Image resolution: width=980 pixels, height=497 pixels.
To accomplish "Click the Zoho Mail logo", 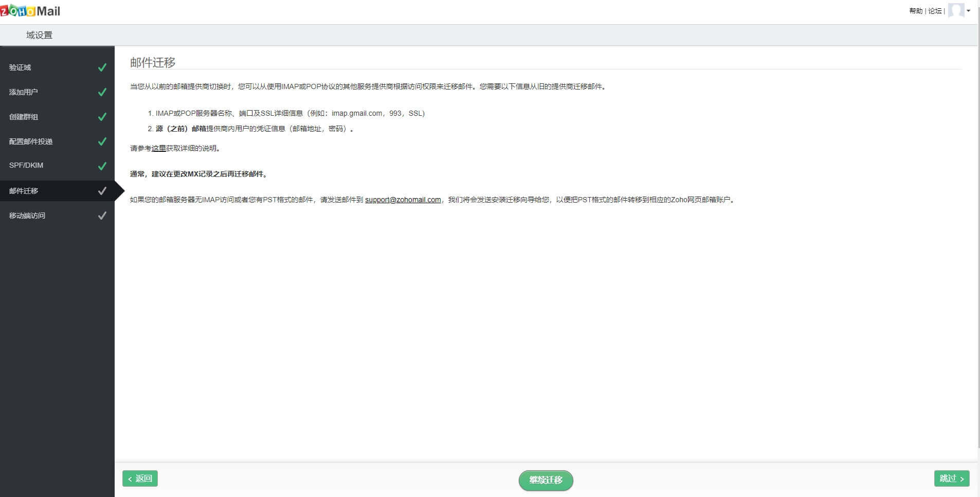I will 31,10.
